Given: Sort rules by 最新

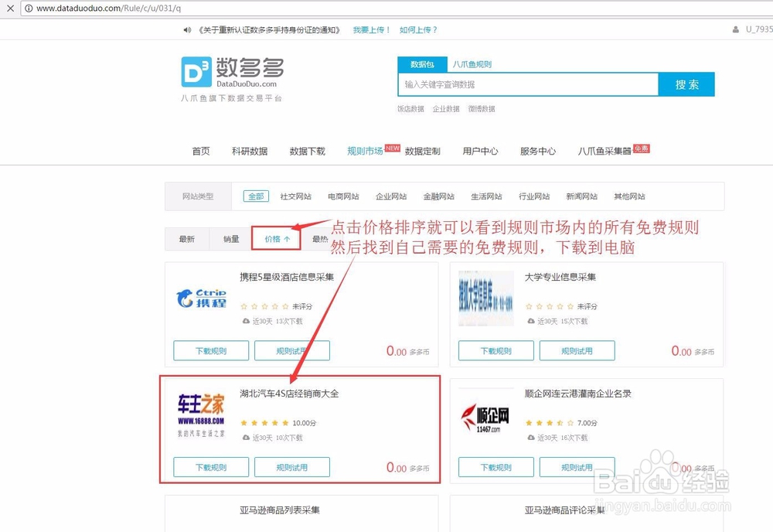Looking at the screenshot, I should pyautogui.click(x=187, y=239).
